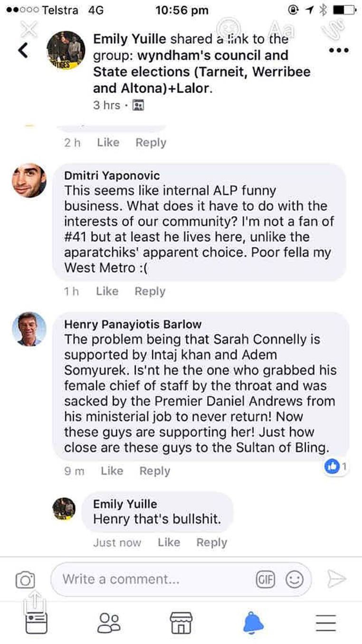Open Dmitri Yaponovic's profile picture

point(29,180)
